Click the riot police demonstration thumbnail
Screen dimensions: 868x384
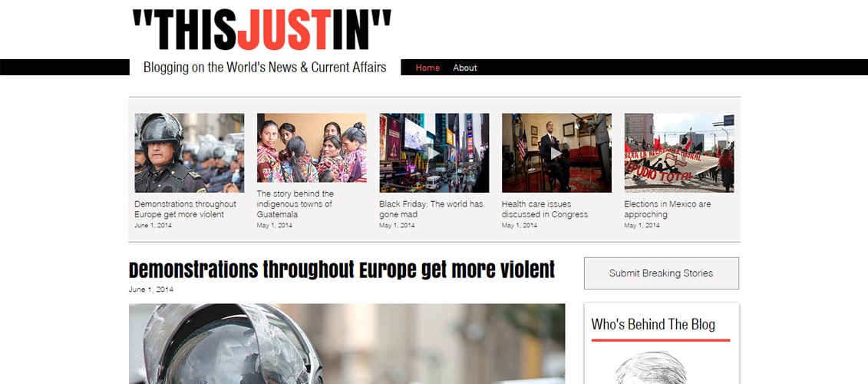[190, 153]
